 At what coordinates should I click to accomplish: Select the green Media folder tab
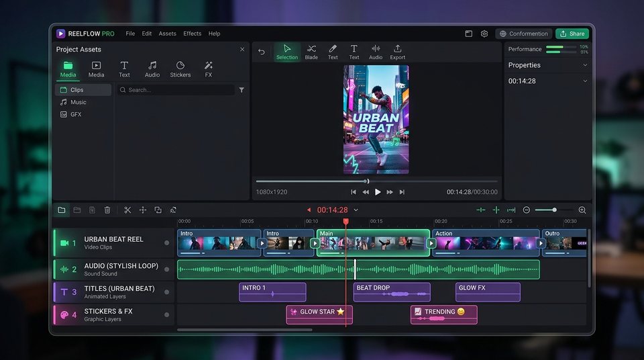click(x=68, y=69)
